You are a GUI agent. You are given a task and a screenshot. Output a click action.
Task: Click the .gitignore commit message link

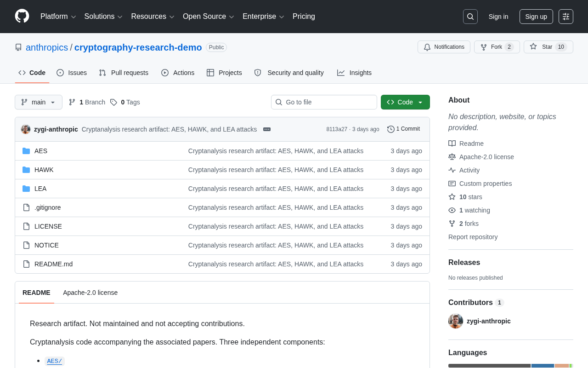[276, 207]
